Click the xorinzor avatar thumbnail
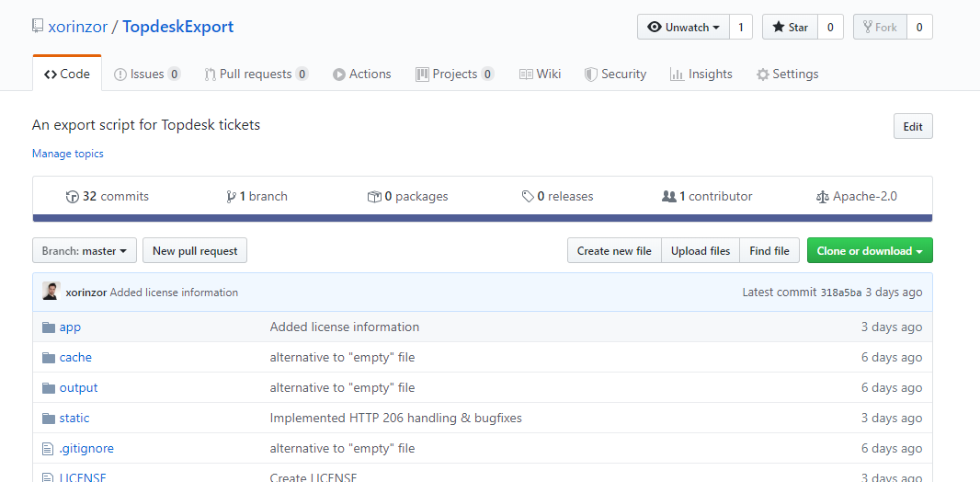This screenshot has width=980, height=482. [x=51, y=292]
